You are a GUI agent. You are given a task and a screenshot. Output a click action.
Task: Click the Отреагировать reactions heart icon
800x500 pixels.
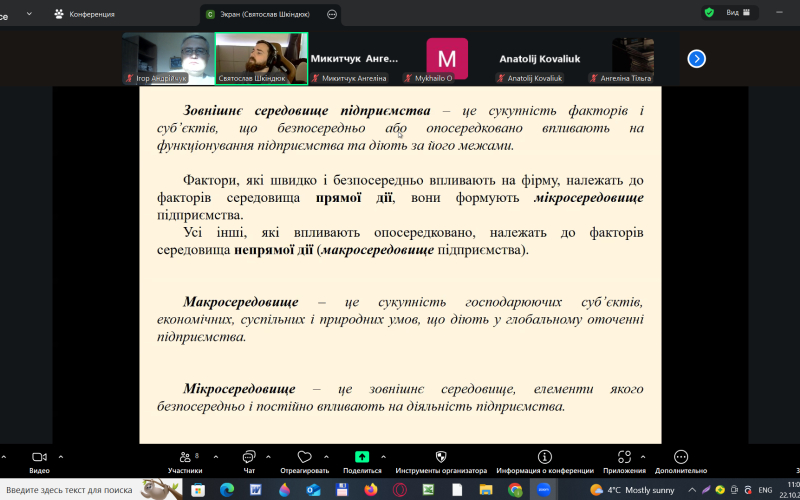pyautogui.click(x=305, y=456)
